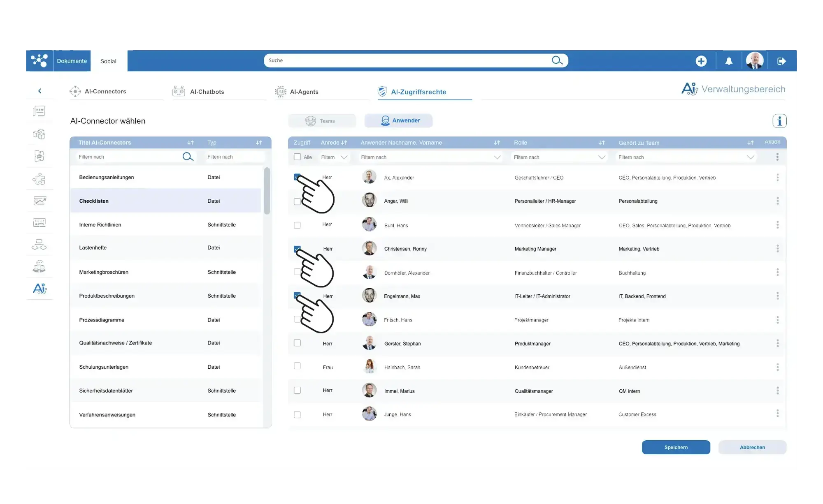This screenshot has height=504, width=823.
Task: Collapse sidebar with the back chevron
Action: 40,91
